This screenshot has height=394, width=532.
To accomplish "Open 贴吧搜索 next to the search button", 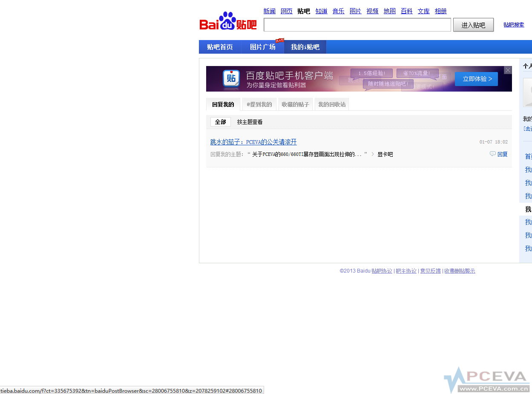I will click(514, 25).
